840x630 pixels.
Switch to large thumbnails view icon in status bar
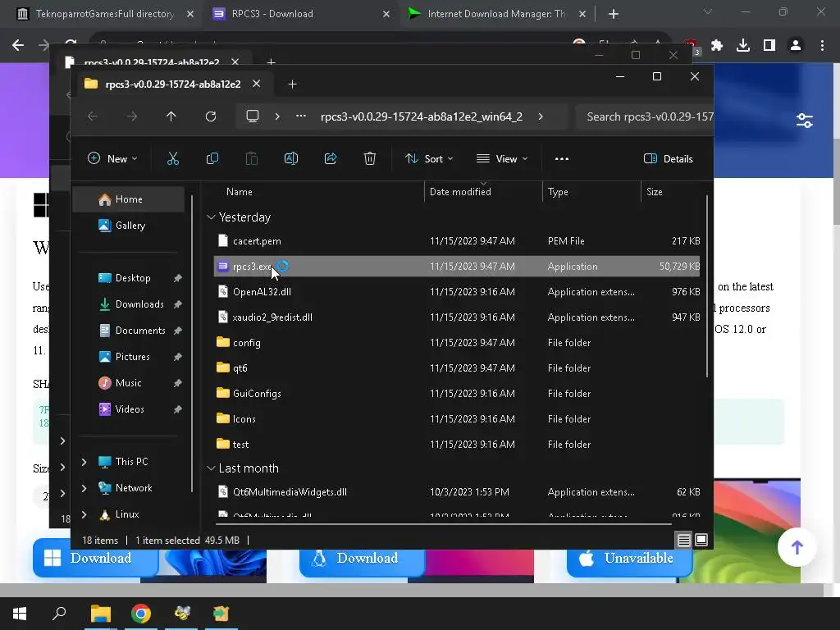point(701,540)
